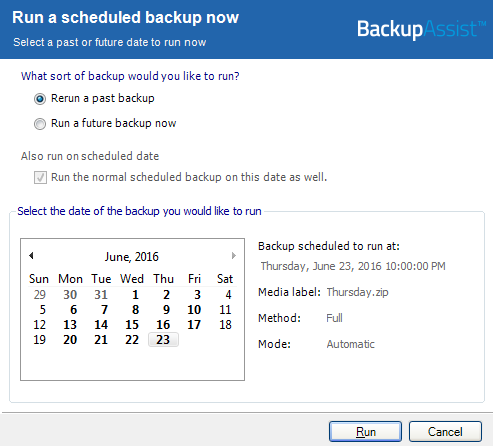This screenshot has width=493, height=446.
Task: Open the June, 2016 month header
Action: (x=132, y=257)
